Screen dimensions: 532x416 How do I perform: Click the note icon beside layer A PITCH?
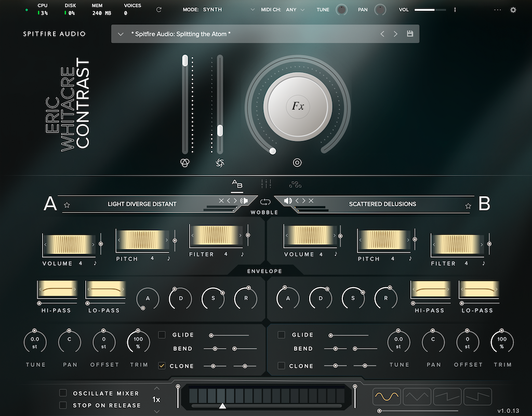point(169,258)
